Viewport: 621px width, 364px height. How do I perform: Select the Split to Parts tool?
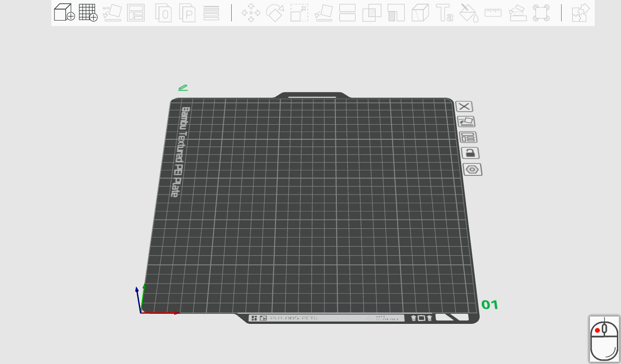(187, 13)
